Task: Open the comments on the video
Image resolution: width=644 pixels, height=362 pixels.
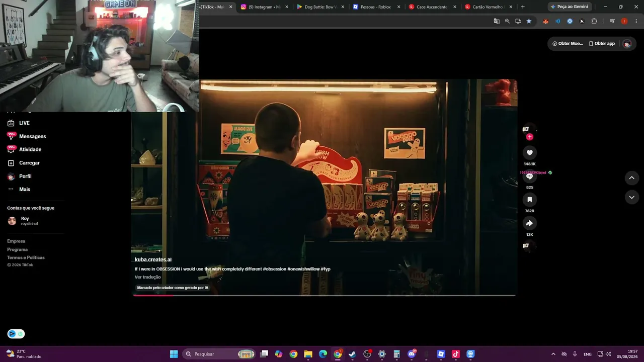Action: point(529,176)
